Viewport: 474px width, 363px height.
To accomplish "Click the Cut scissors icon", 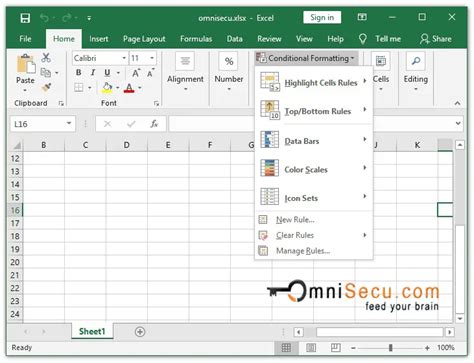I will point(46,58).
